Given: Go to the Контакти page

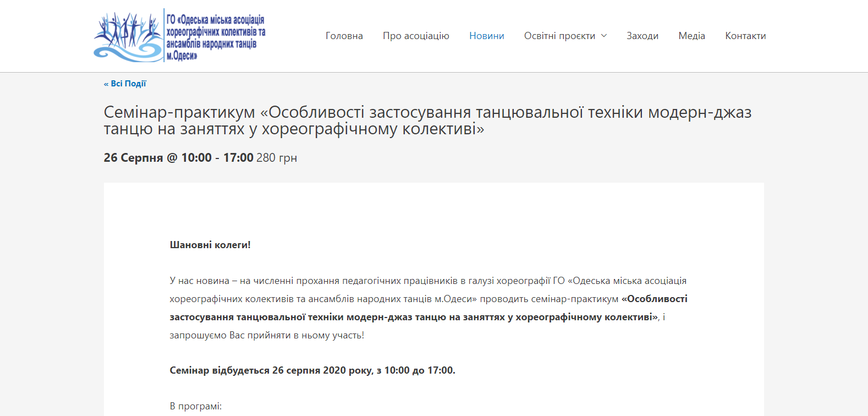Looking at the screenshot, I should (745, 36).
